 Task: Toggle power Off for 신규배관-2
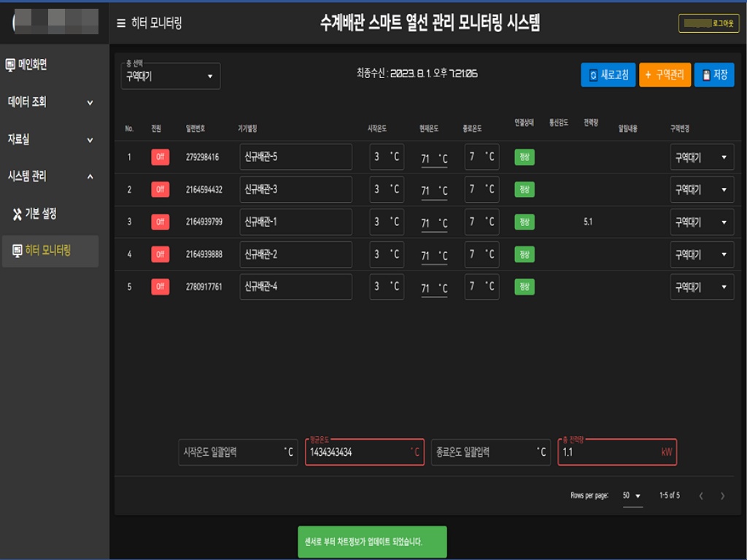tap(160, 254)
